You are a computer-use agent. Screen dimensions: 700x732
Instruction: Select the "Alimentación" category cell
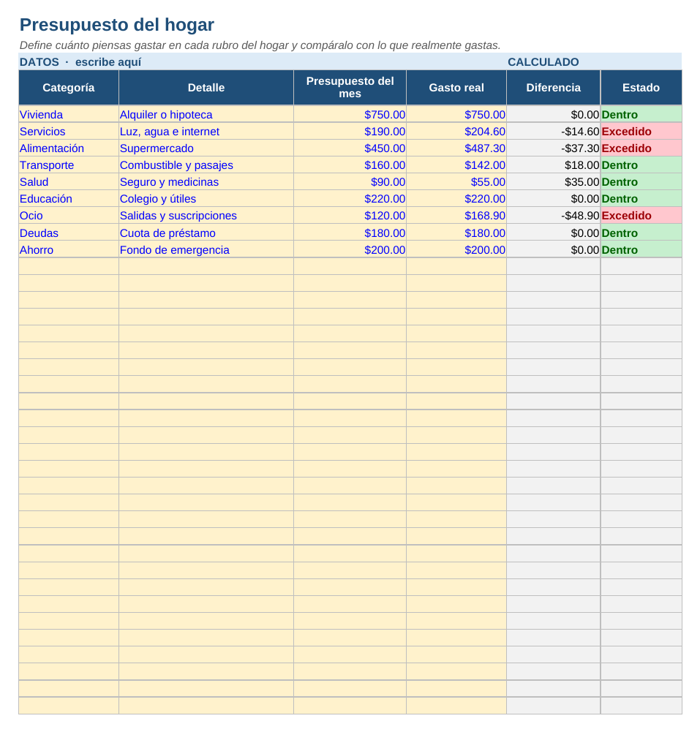point(69,148)
